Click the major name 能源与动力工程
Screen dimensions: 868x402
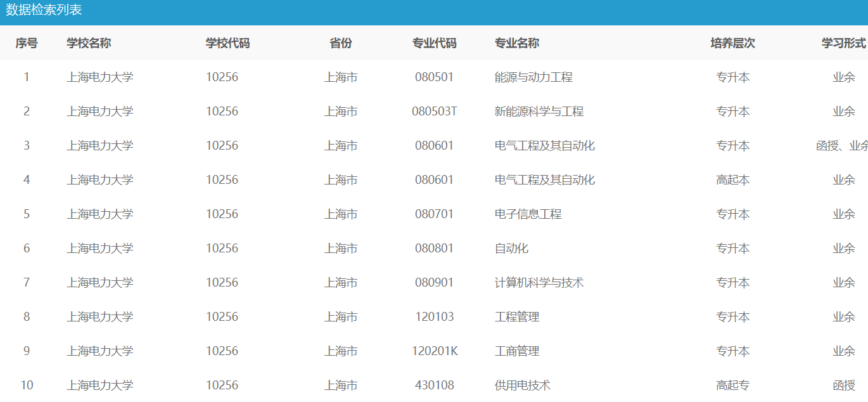coord(533,77)
